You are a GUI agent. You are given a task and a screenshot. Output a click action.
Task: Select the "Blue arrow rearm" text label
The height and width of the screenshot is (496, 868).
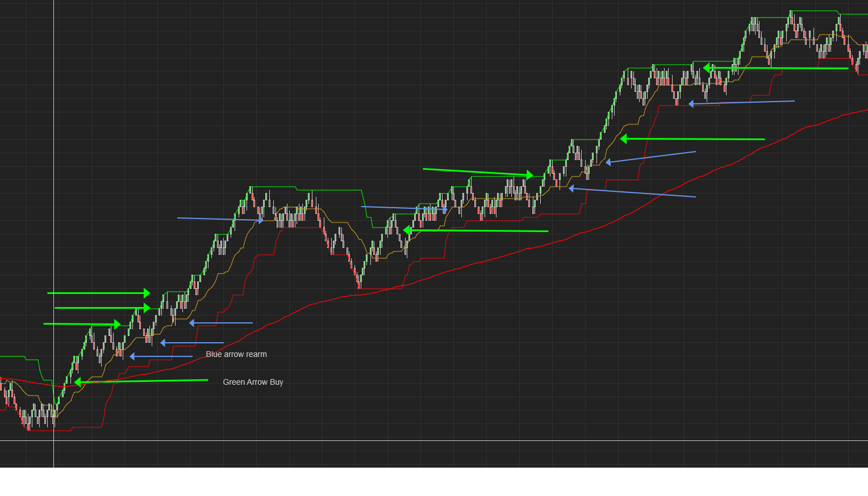(236, 354)
